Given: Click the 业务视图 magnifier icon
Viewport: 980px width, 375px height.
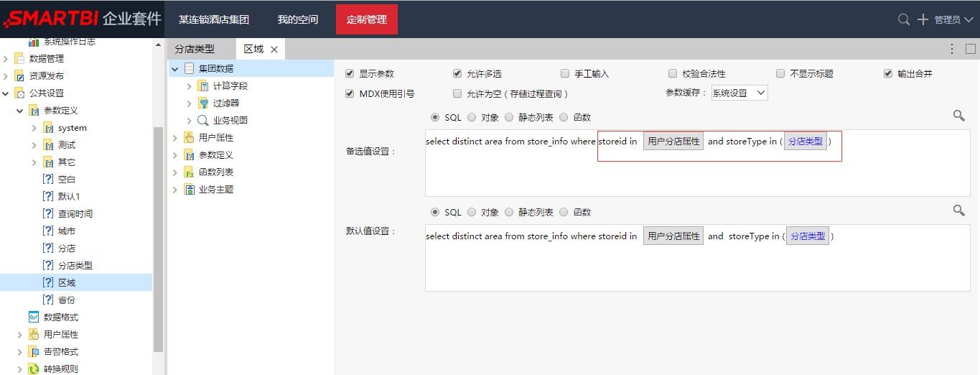Looking at the screenshot, I should click(203, 121).
